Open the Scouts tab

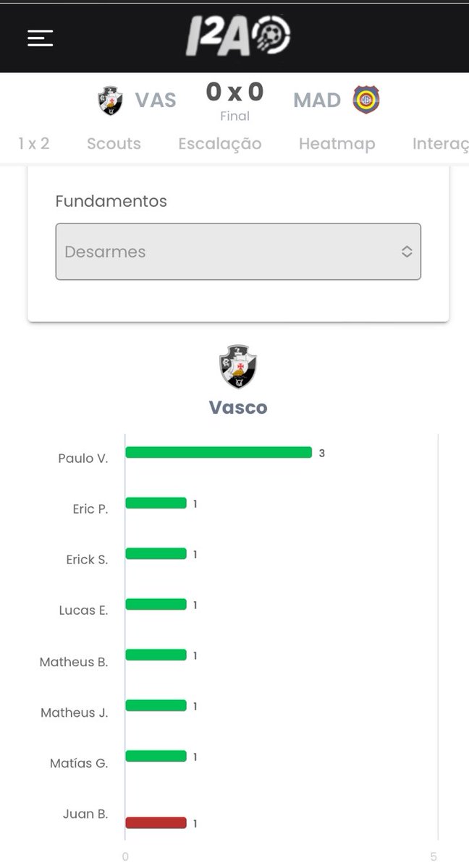point(114,143)
